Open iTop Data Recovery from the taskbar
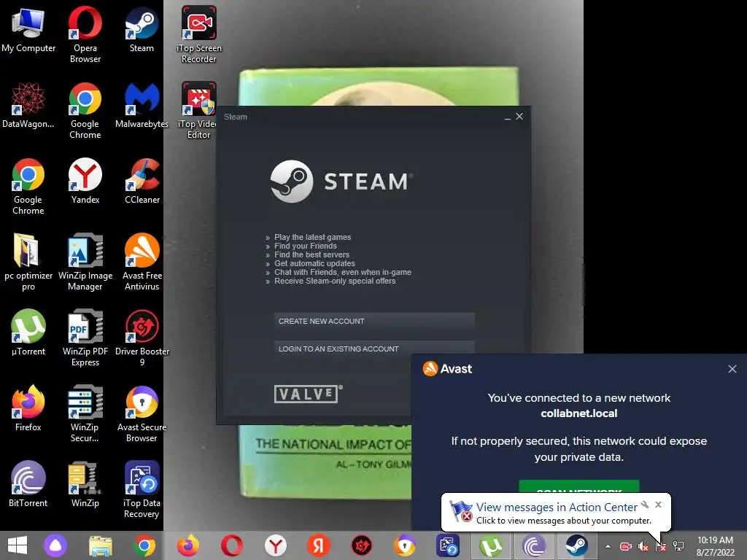This screenshot has width=747, height=560. [448, 545]
